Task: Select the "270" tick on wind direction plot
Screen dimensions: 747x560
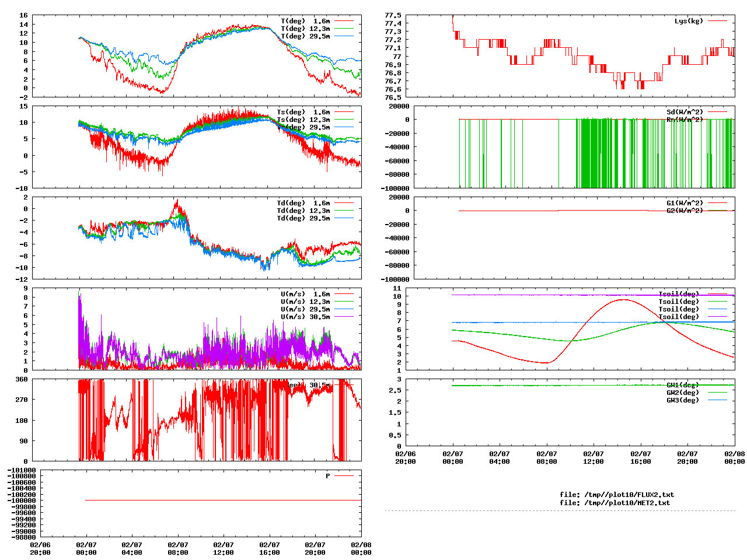Action: (x=22, y=400)
